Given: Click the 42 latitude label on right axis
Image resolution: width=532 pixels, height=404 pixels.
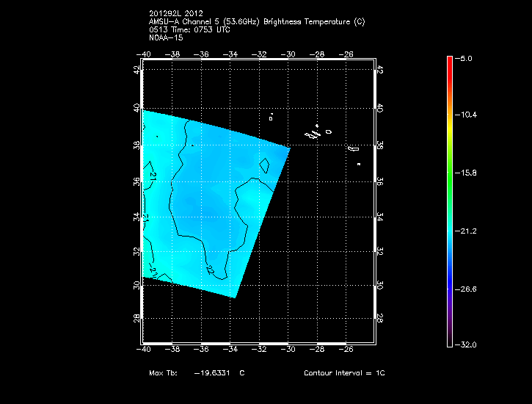Looking at the screenshot, I should point(379,69).
